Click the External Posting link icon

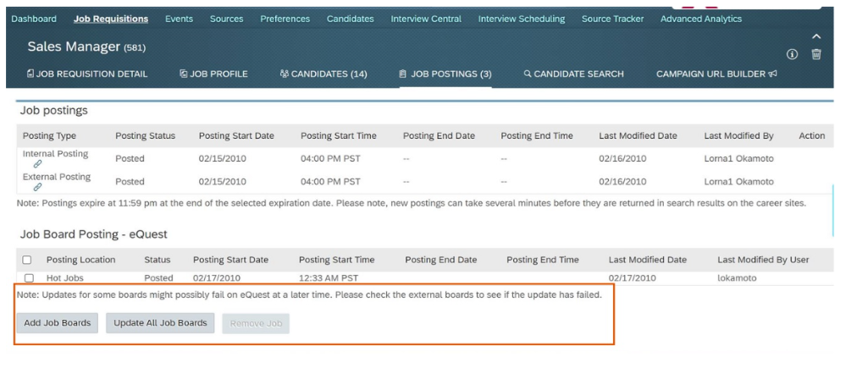(37, 187)
